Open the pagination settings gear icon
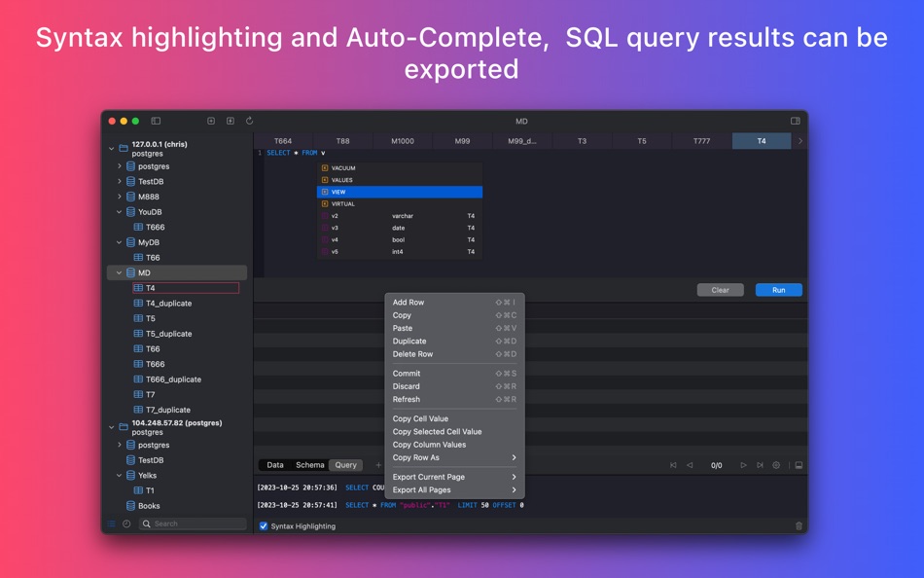Viewport: 924px width, 578px height. pos(776,465)
